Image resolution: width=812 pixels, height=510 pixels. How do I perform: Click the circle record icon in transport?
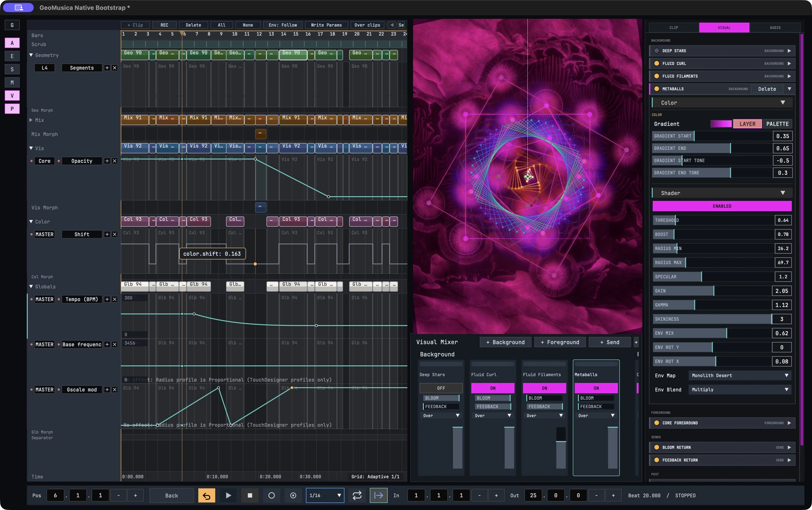[x=271, y=495]
